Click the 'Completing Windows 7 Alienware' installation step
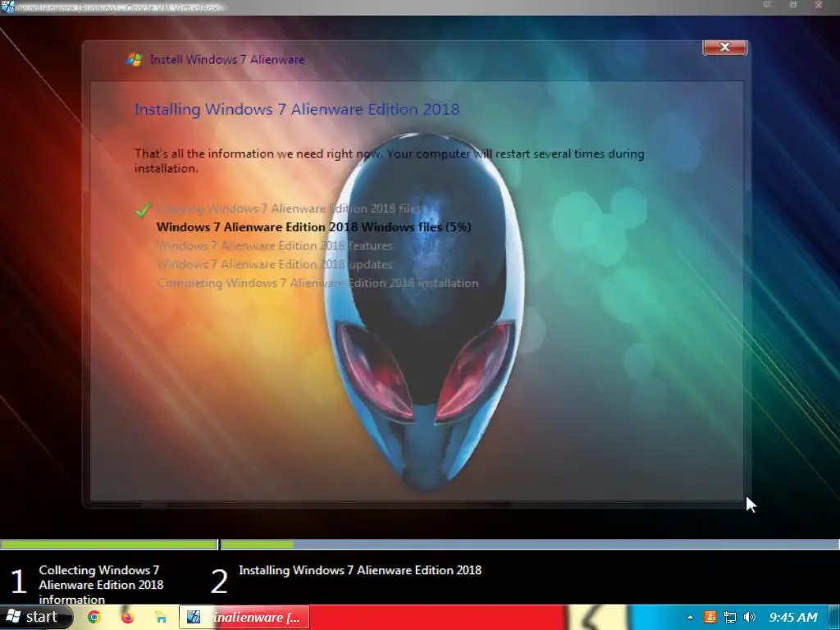 point(317,283)
